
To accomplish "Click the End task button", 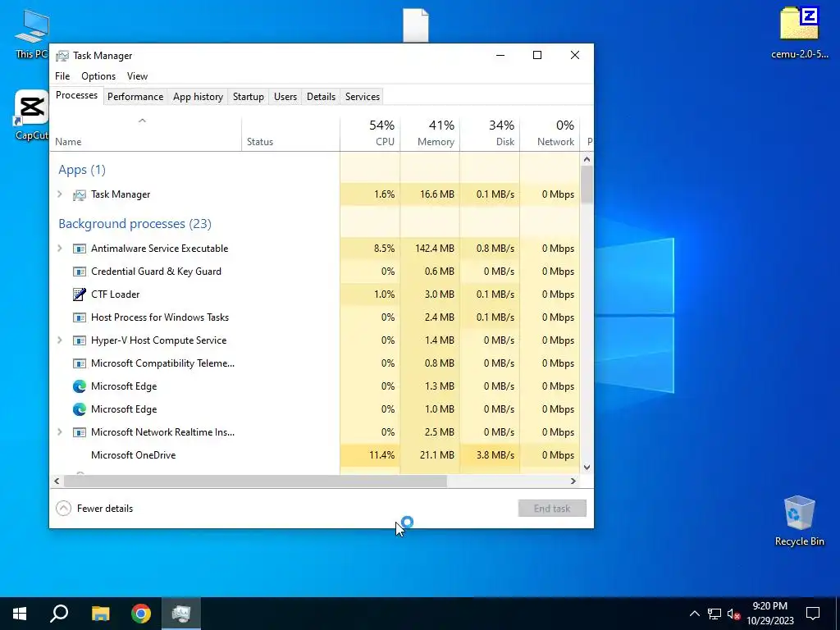I will (552, 509).
